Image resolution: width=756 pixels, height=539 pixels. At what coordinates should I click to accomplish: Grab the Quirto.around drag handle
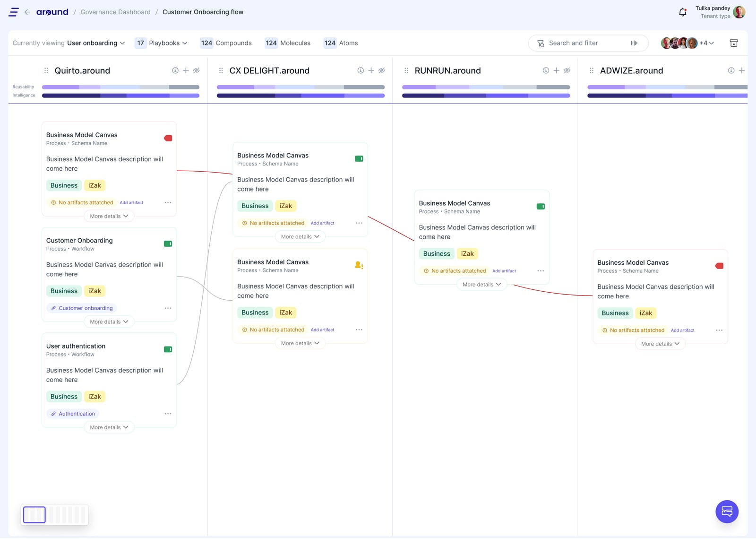pyautogui.click(x=46, y=70)
